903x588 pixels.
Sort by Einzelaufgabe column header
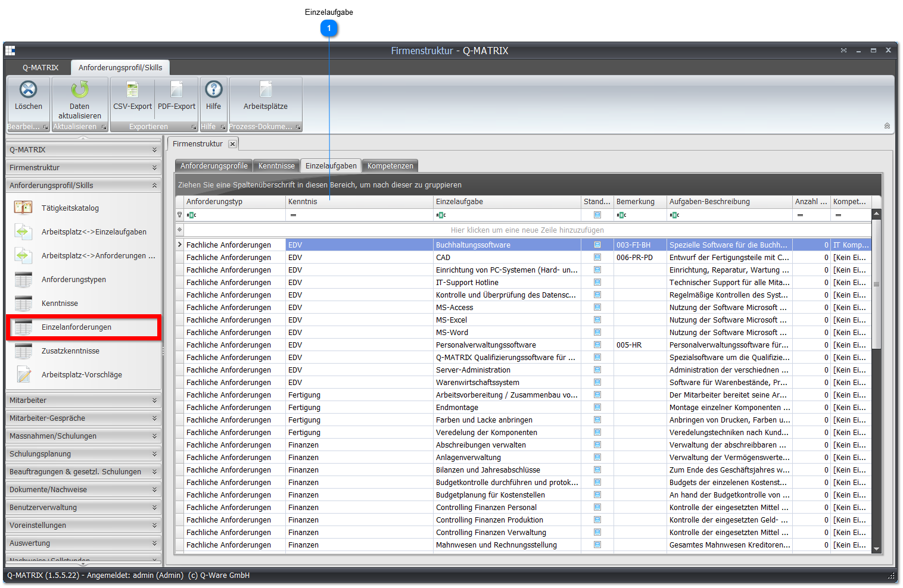coord(507,202)
